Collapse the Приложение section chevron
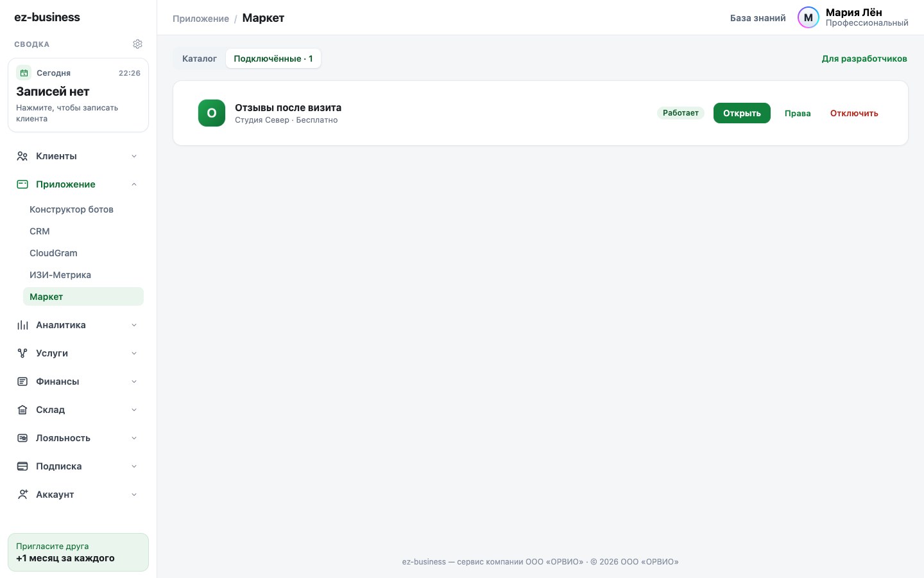Screen dimensions: 924x578 [134, 184]
